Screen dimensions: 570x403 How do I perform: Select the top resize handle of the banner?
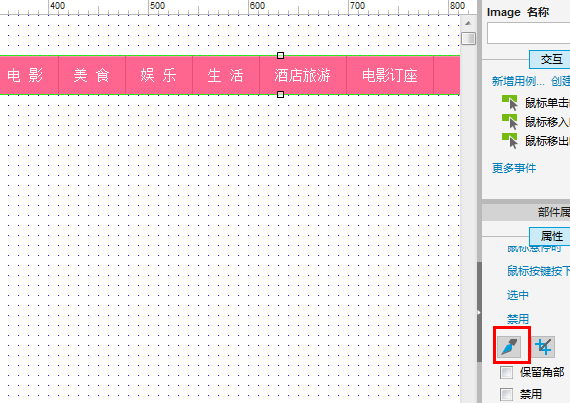[280, 56]
